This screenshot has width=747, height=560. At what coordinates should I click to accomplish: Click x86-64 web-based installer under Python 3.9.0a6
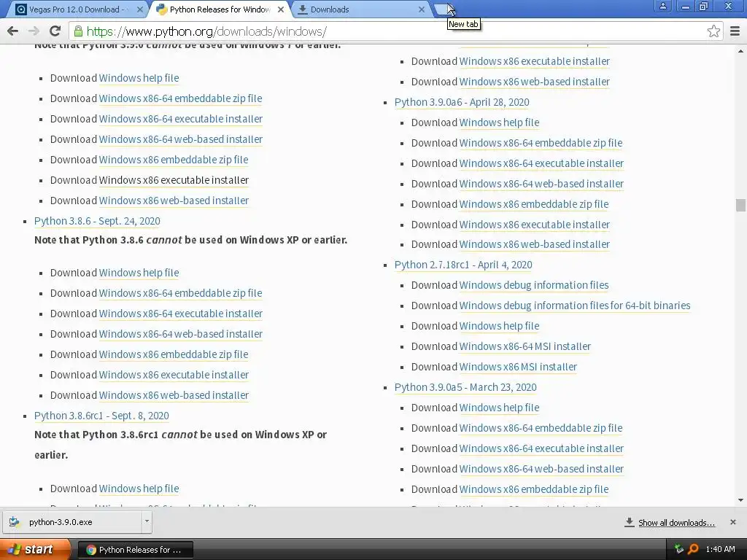[542, 184]
